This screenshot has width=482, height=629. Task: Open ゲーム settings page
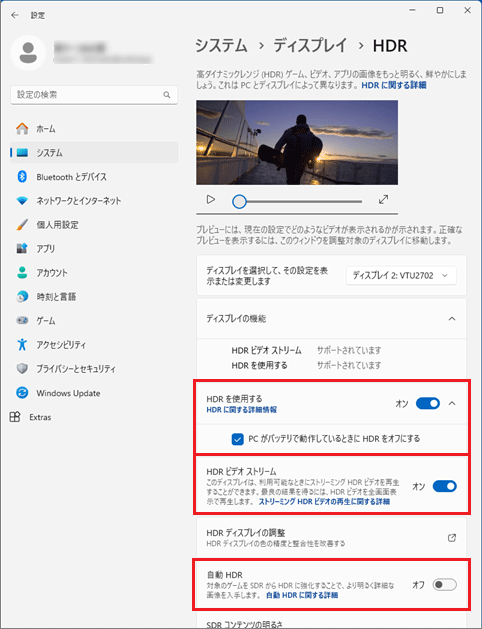(94, 321)
